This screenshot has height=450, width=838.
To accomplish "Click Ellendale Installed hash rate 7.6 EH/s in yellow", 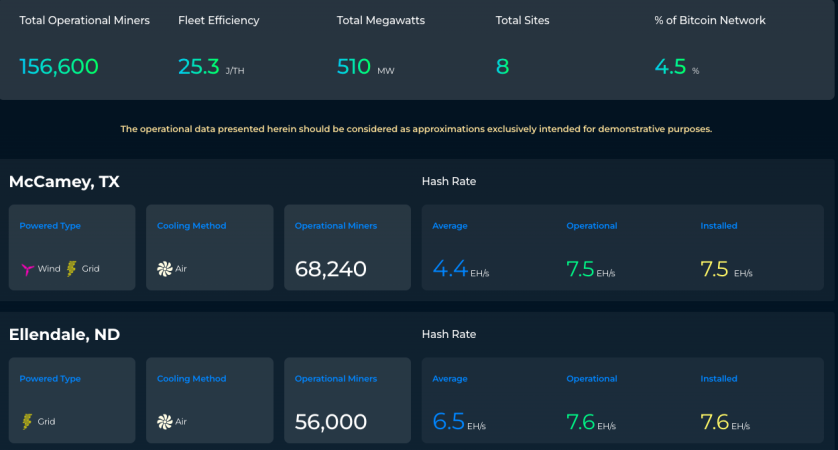I will coord(725,422).
